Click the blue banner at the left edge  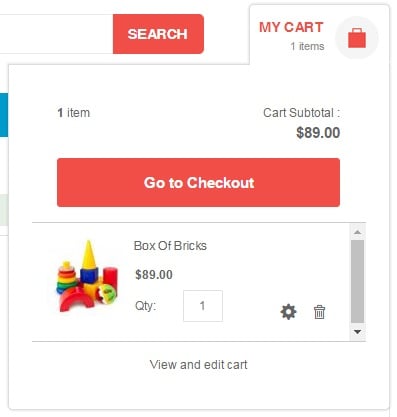[4, 115]
